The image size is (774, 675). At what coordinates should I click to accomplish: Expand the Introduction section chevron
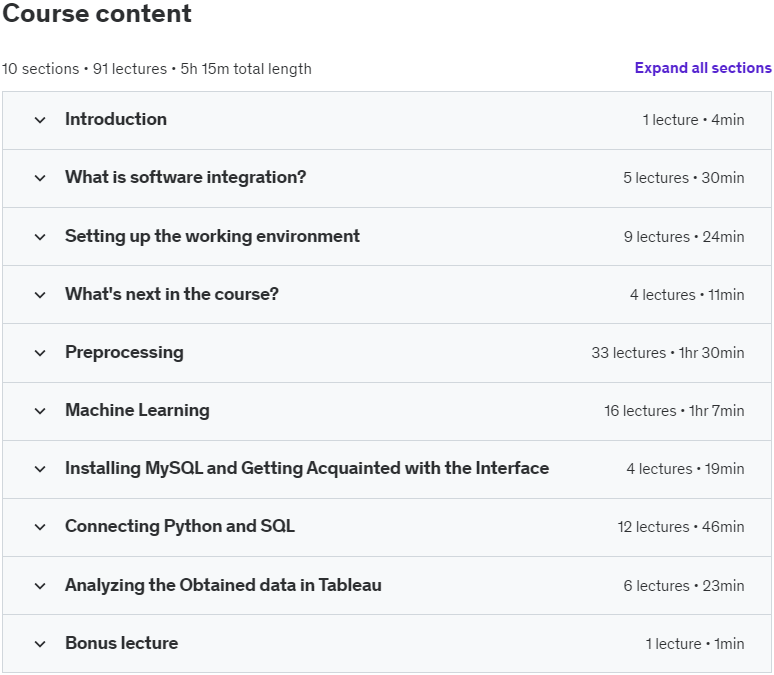click(x=40, y=120)
